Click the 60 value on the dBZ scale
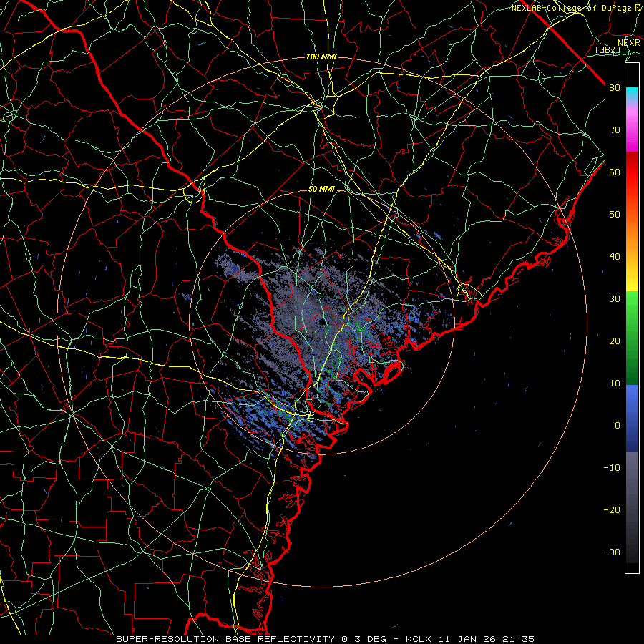644x644 pixels. 615,172
